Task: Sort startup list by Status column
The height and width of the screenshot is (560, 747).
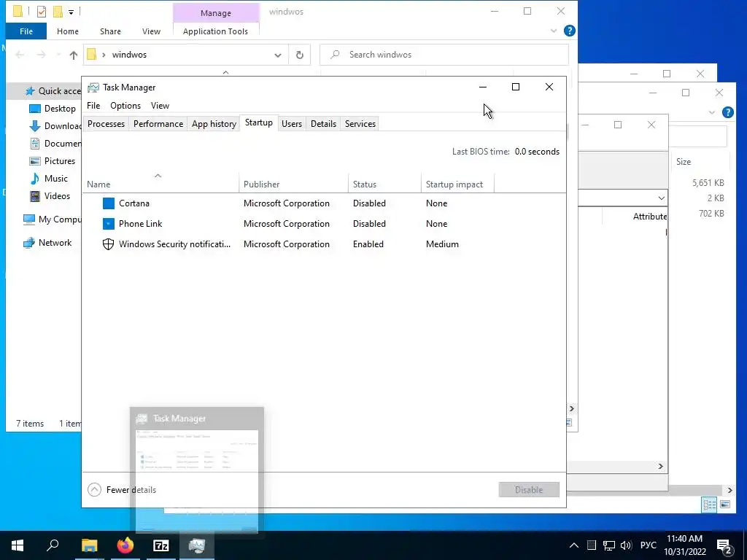Action: (385, 184)
